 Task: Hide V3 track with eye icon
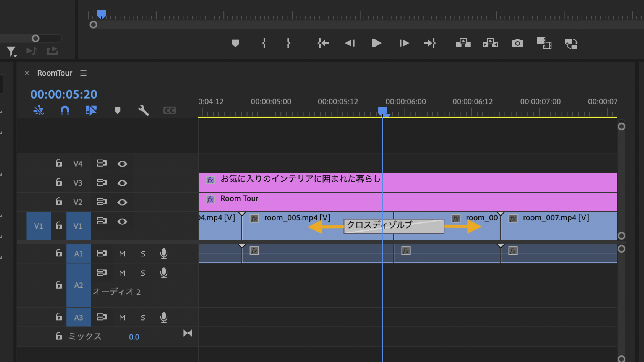(x=122, y=183)
